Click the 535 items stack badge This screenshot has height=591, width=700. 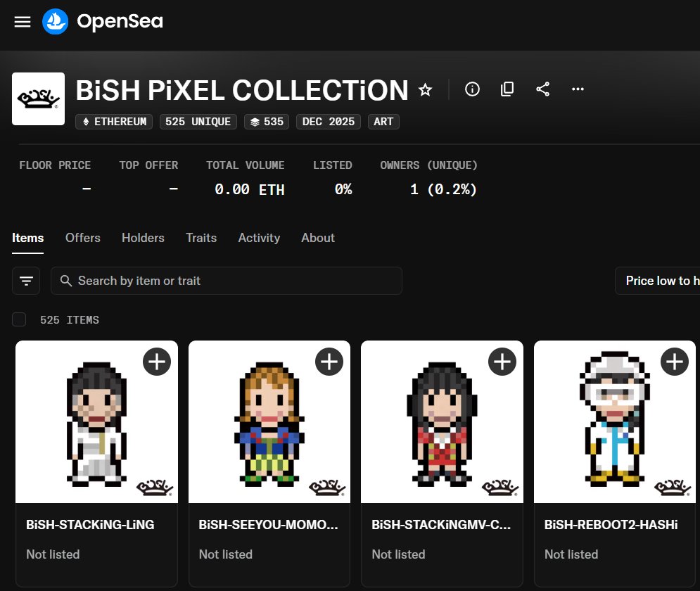[267, 122]
